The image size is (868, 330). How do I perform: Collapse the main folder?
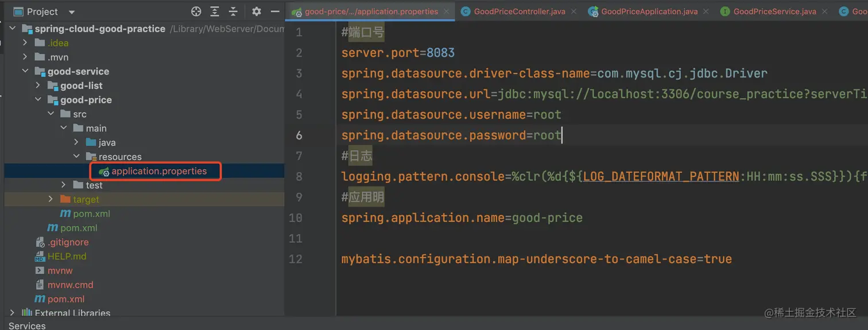point(64,128)
